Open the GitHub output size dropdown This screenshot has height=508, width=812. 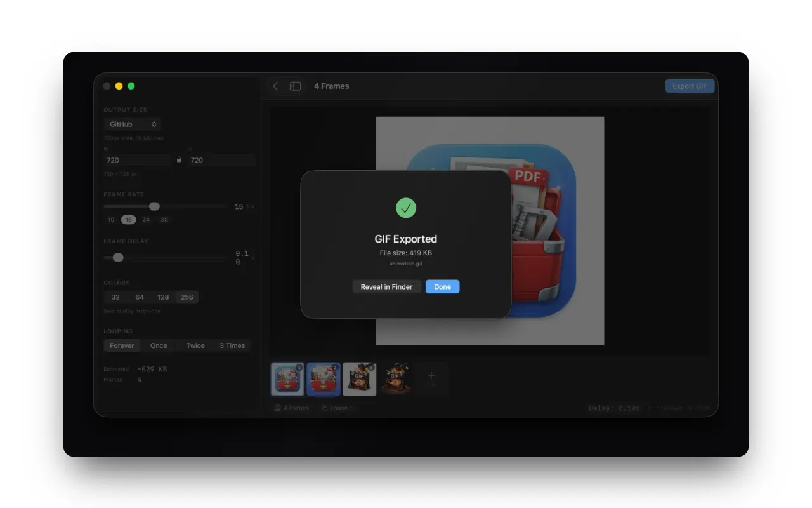point(133,124)
